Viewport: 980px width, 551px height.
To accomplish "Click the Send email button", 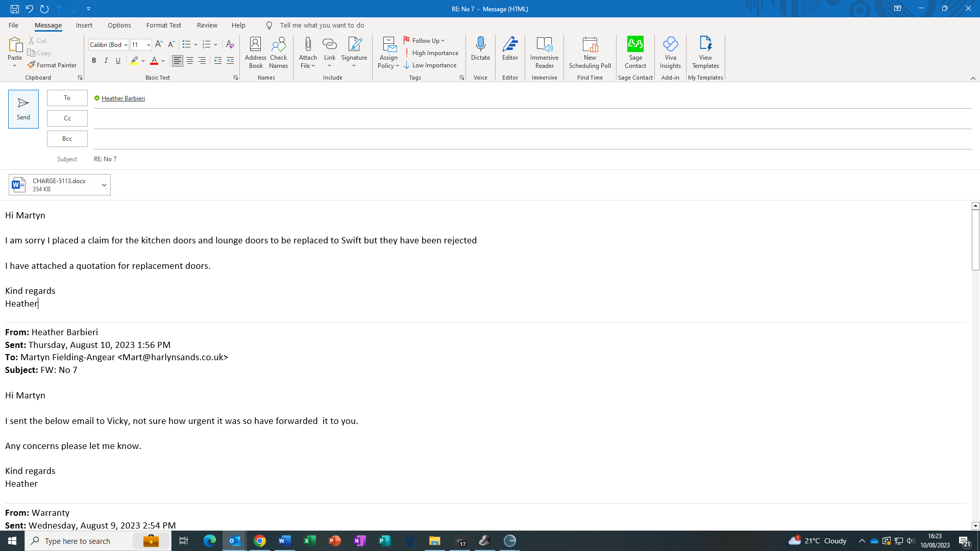I will pos(23,109).
